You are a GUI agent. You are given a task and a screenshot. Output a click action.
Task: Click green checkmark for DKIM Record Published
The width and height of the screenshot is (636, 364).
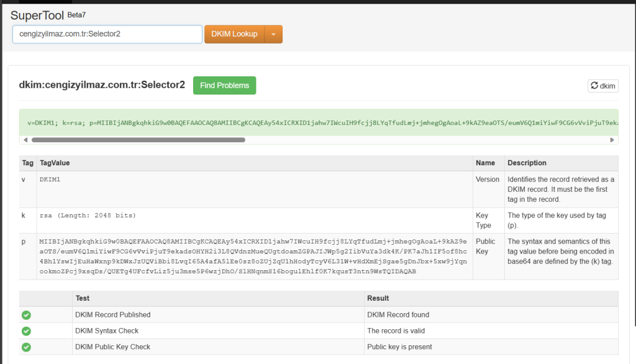pyautogui.click(x=26, y=315)
